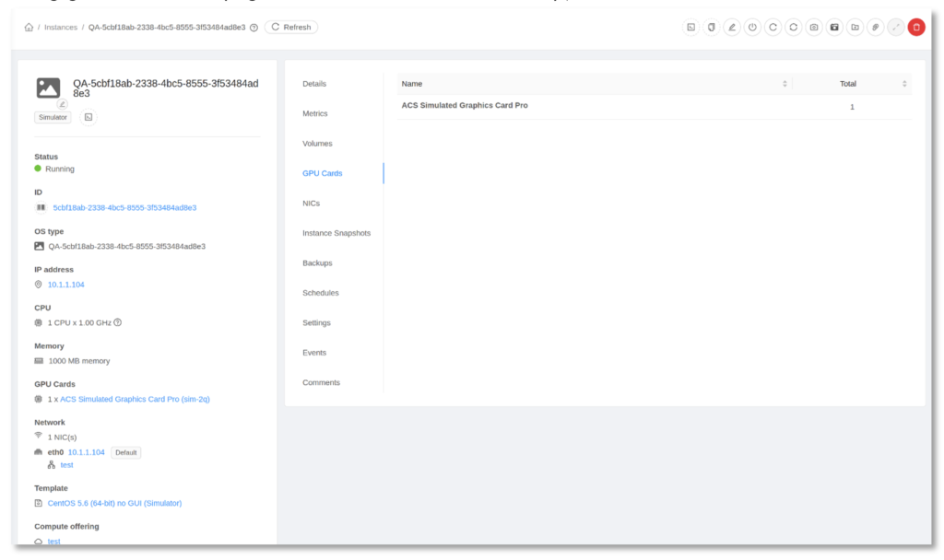Select the Instance Snapshots tab
Screen dimensions: 944x560
[x=336, y=233]
